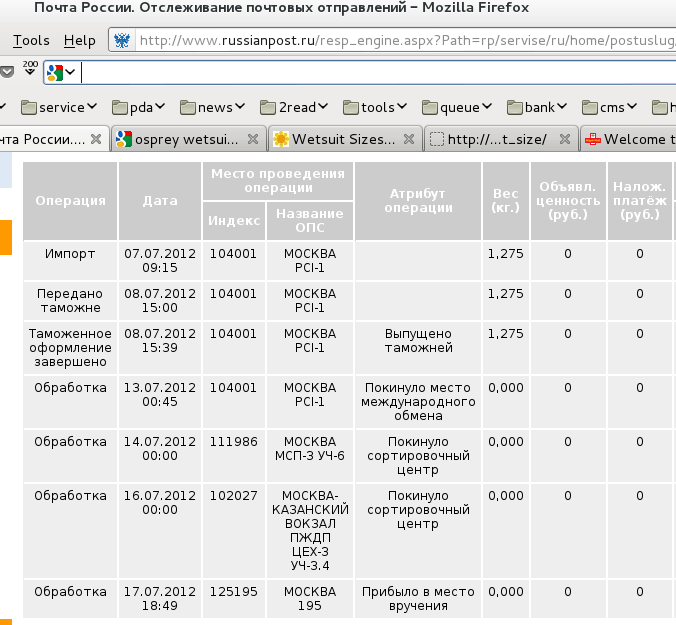
Task: Click the Google favicon on osprey tab
Action: click(124, 139)
